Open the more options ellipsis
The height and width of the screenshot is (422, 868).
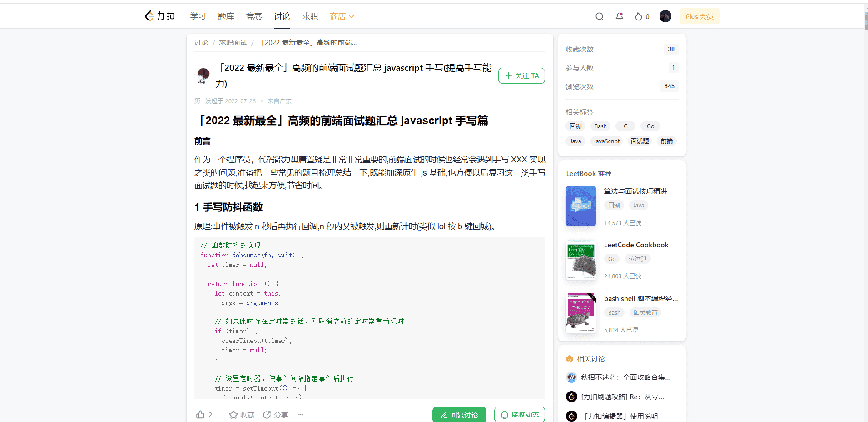pyautogui.click(x=300, y=414)
